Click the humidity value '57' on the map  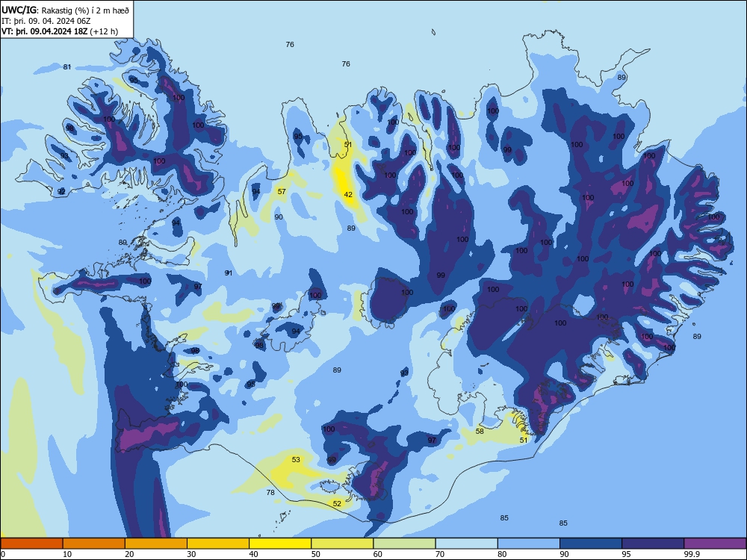tap(282, 191)
